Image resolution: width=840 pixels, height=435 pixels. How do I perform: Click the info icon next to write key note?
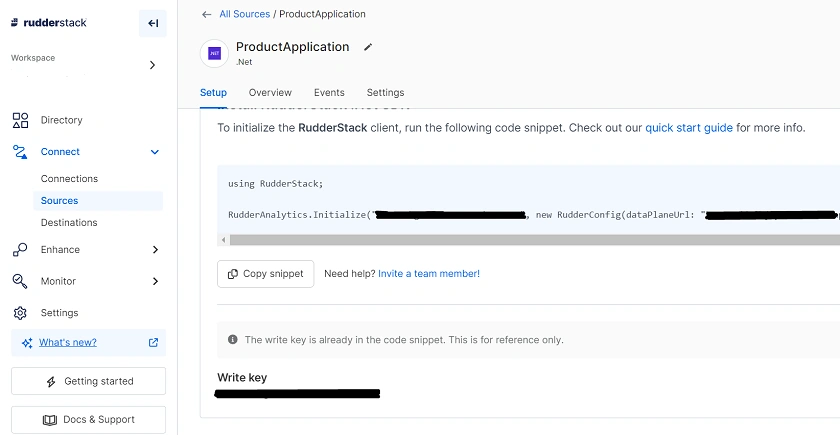pyautogui.click(x=232, y=339)
